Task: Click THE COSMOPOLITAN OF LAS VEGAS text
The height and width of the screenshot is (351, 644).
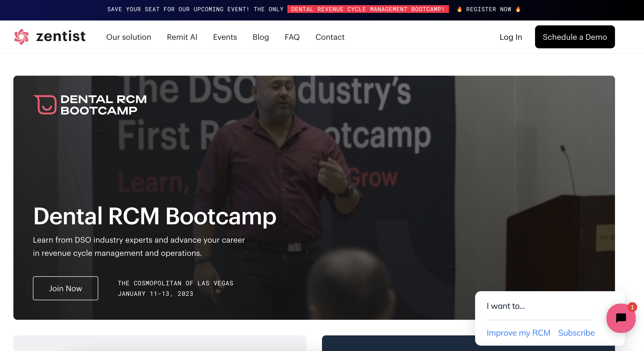Action: (176, 283)
